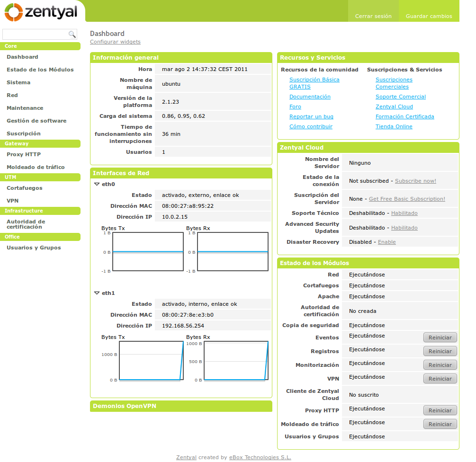The image size is (476, 462).
Task: Open Proxy HTTP in sidebar
Action: (x=24, y=154)
